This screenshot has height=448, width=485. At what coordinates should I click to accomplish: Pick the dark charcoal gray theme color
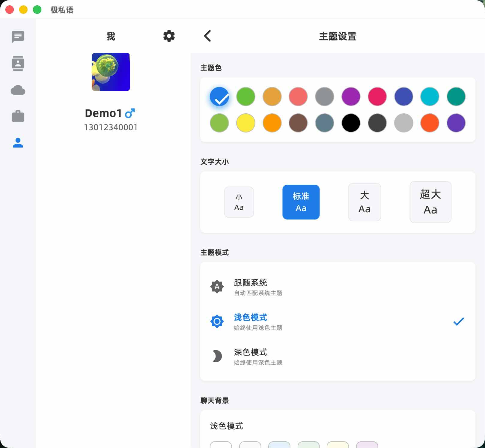[377, 123]
